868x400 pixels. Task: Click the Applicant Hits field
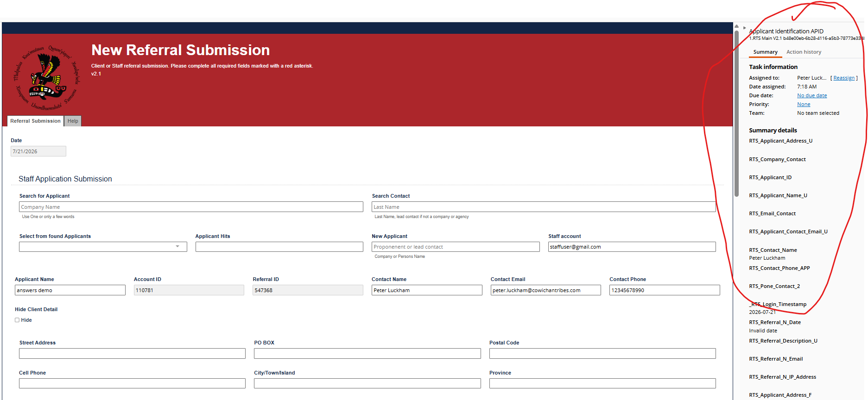[279, 247]
